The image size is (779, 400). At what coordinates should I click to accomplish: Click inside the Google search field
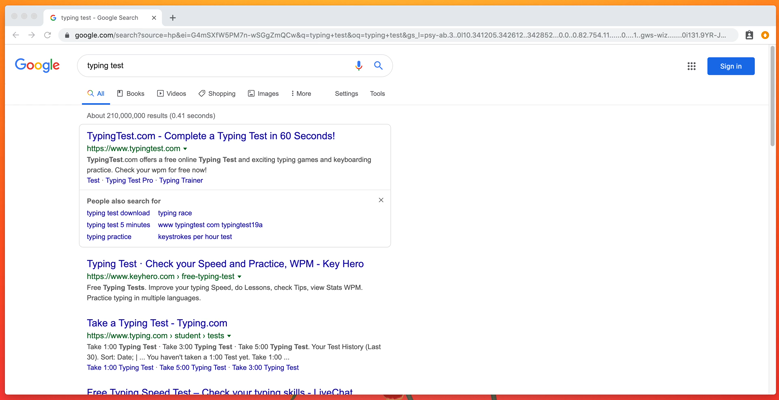click(x=210, y=66)
